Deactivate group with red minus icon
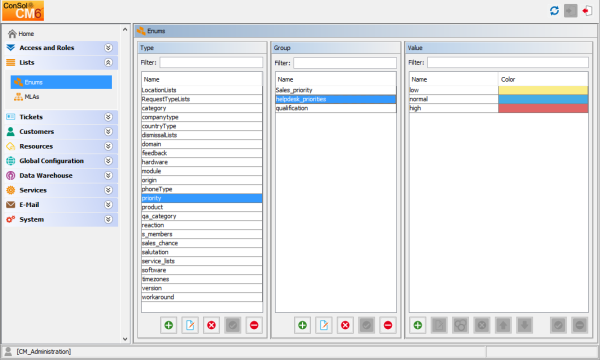600x360 pixels. (x=388, y=325)
